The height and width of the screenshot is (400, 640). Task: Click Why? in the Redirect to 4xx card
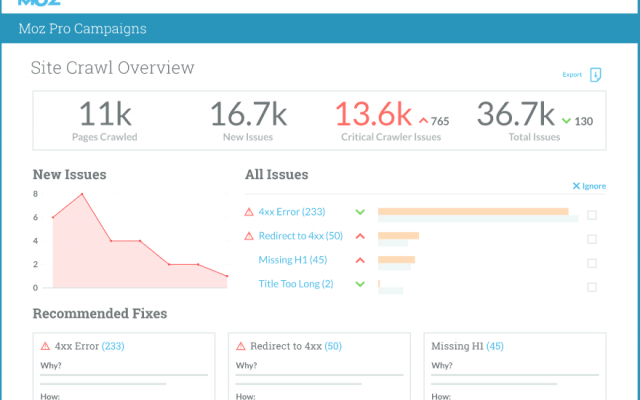[247, 365]
